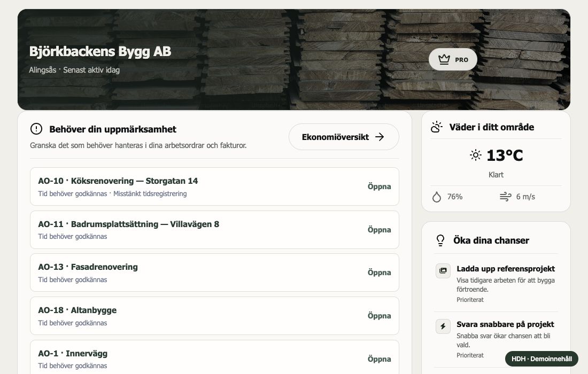
Task: Click the Misstänkt tidsregistrering warning text
Action: click(150, 194)
